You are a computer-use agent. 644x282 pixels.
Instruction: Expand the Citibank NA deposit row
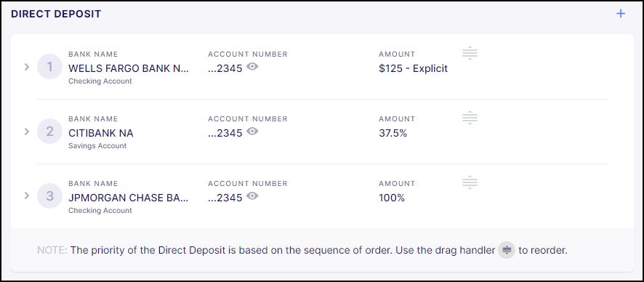pyautogui.click(x=27, y=132)
